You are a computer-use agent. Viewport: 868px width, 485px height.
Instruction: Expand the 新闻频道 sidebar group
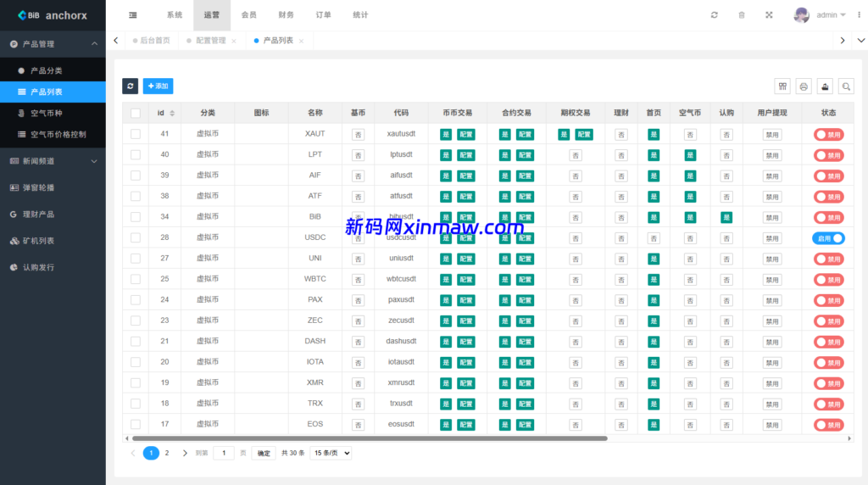53,161
